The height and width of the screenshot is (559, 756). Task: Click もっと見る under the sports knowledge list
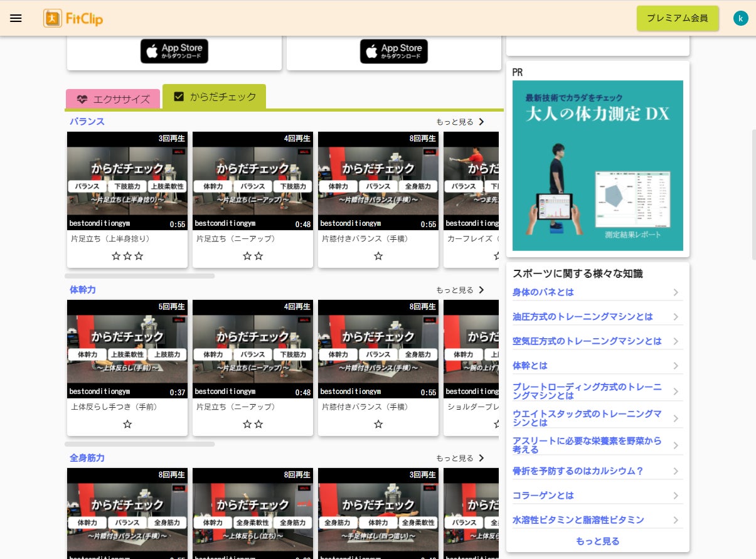[598, 541]
